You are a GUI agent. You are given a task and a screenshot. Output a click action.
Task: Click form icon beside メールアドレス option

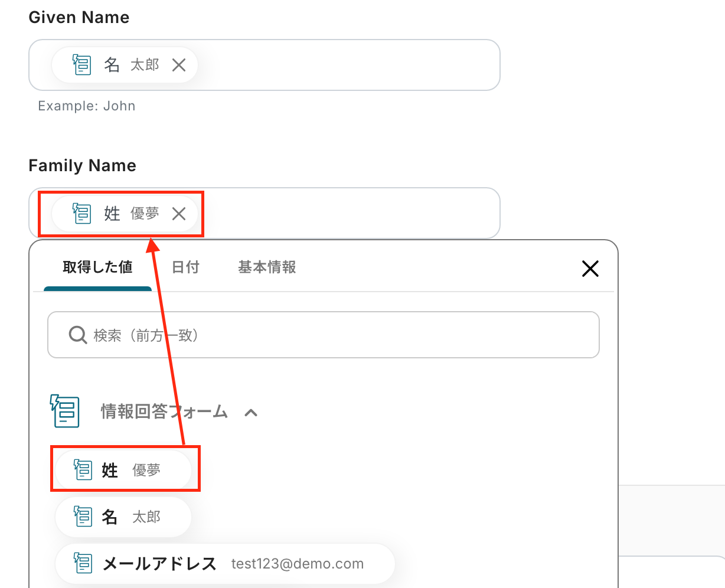pos(83,564)
